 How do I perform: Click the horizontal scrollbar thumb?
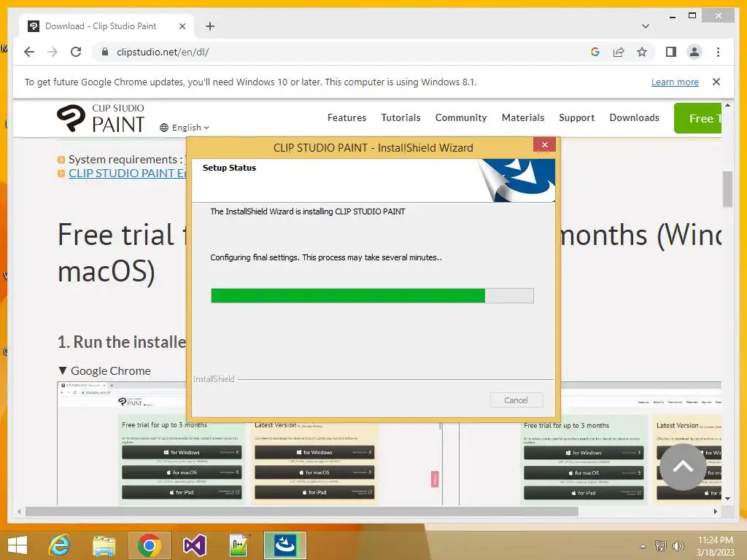pos(301,511)
